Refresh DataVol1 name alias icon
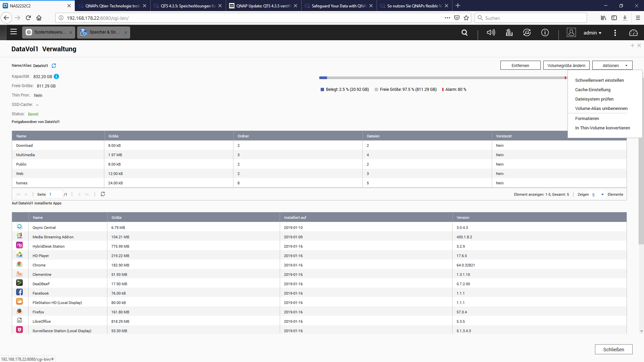This screenshot has width=644, height=362. pyautogui.click(x=54, y=66)
